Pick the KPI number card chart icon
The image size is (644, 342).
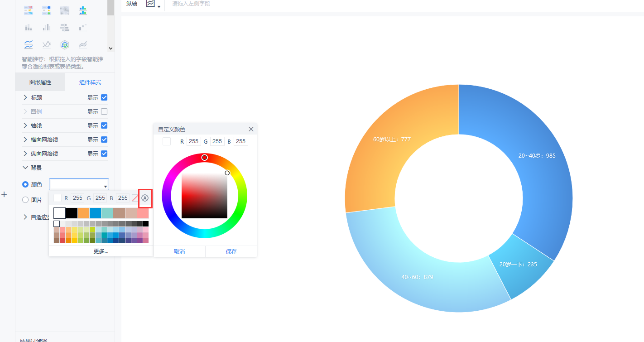point(29,10)
